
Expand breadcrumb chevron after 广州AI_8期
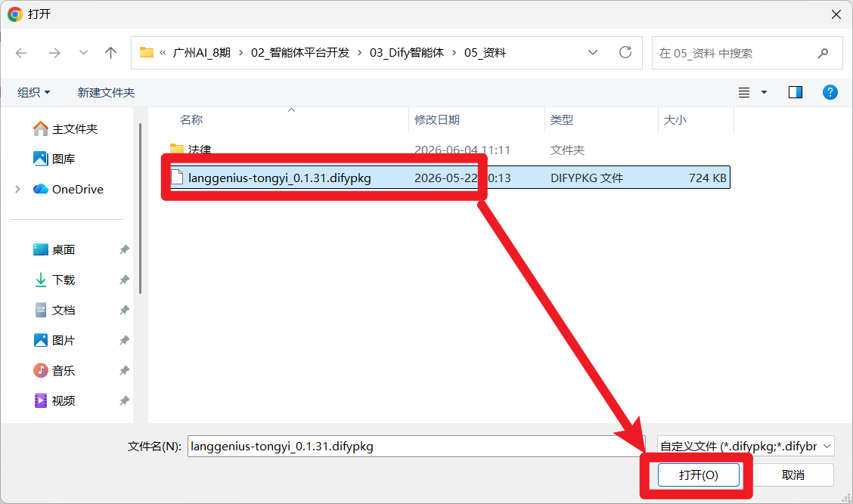240,53
